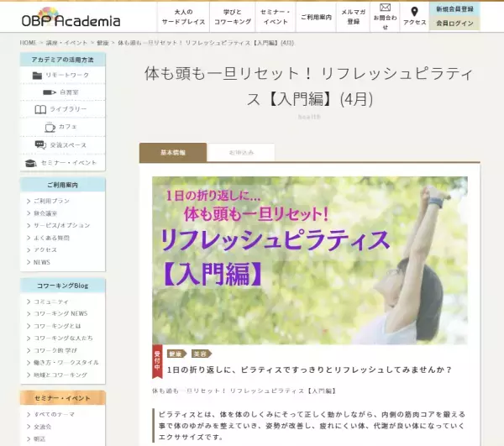Click the red 受付中 status ribbon
Image resolution: width=504 pixels, height=446 pixels.
pos(157,361)
